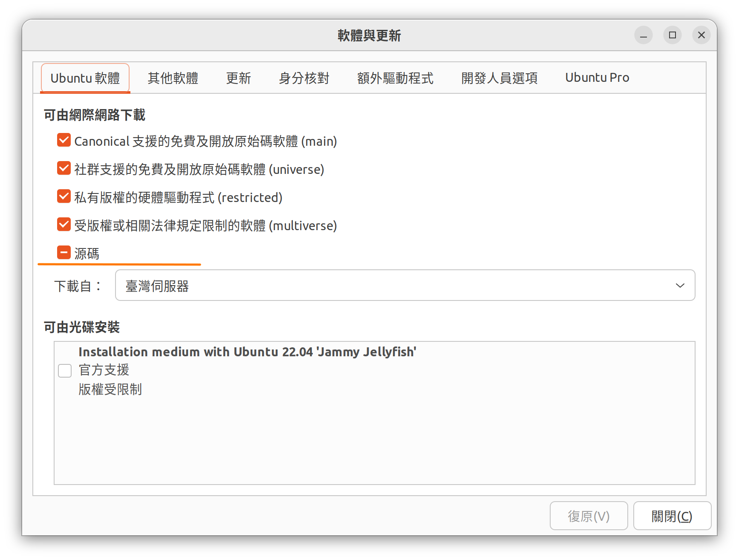This screenshot has width=739, height=560.
Task: Enable the Ubuntu 22.04 installation medium checkbox
Action: click(65, 371)
